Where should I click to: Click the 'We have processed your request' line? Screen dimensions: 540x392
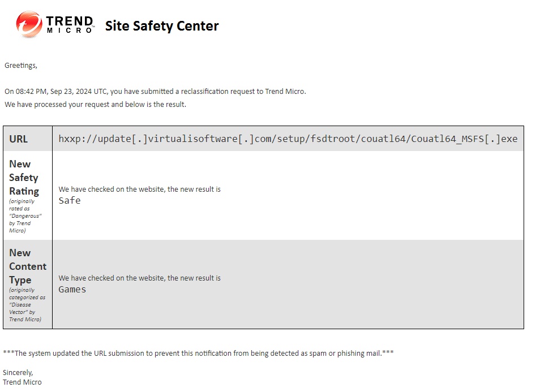point(95,104)
